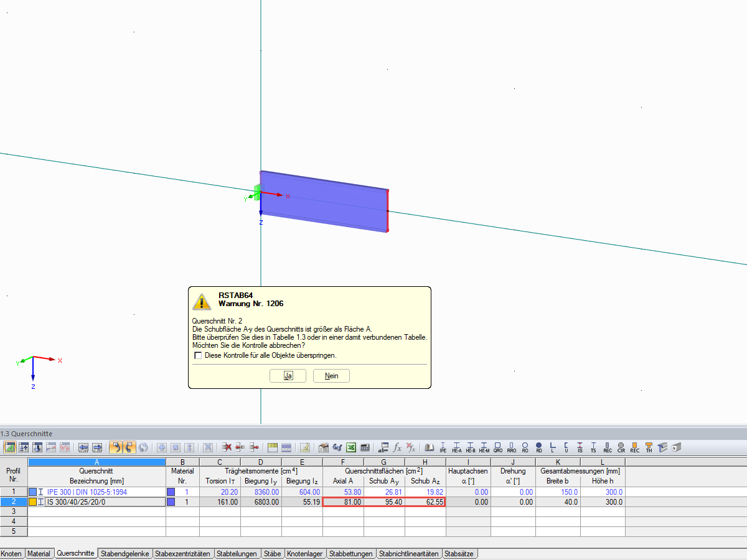The height and width of the screenshot is (560, 747).
Task: Open the Stabbettungen tab
Action: [351, 553]
